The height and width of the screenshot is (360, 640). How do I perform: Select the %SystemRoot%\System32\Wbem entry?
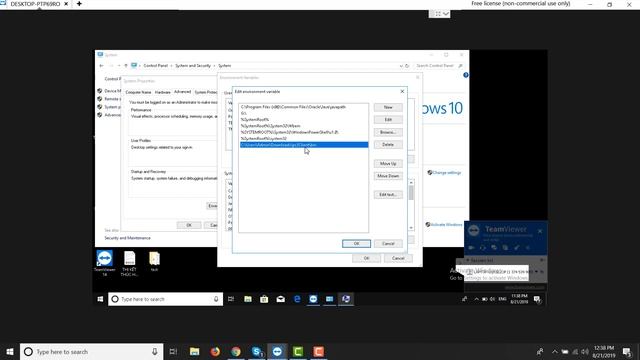[304, 126]
